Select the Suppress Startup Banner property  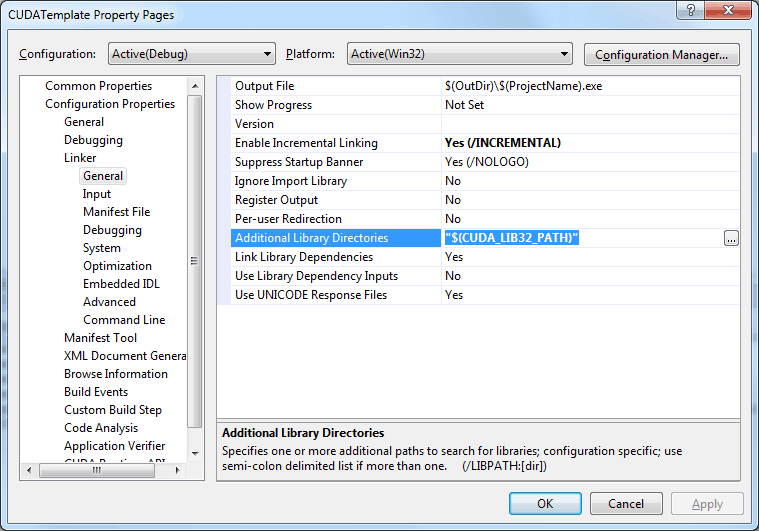(x=335, y=162)
